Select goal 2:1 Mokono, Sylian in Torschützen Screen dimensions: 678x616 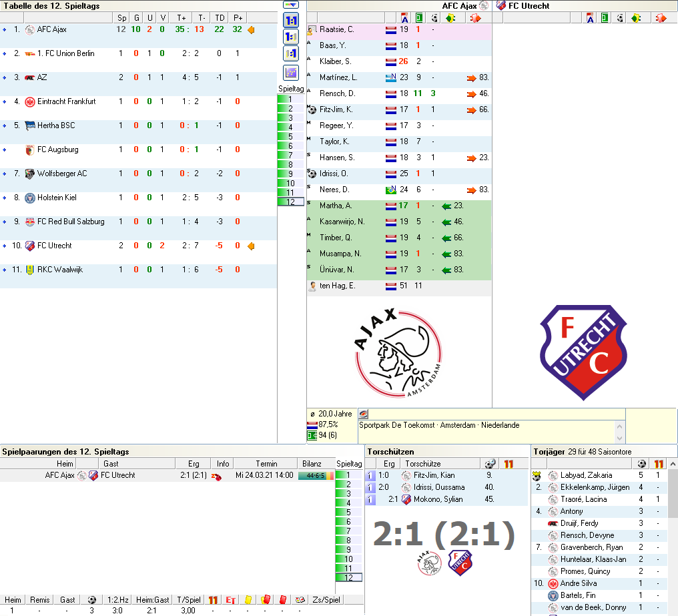[446, 499]
